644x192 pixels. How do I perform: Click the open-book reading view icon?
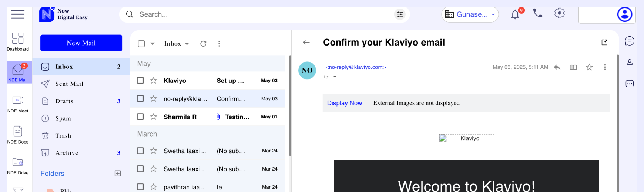573,67
